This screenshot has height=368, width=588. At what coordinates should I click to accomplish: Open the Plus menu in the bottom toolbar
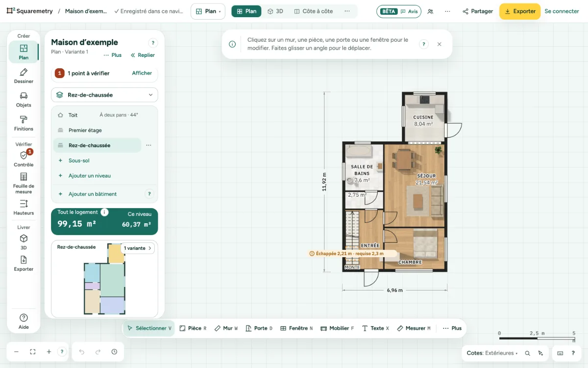tap(452, 328)
